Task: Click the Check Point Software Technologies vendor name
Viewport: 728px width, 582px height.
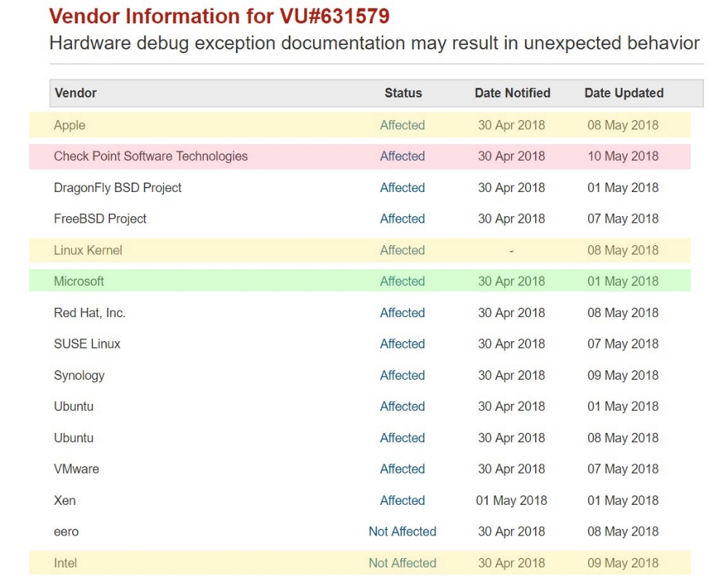Action: [x=151, y=156]
